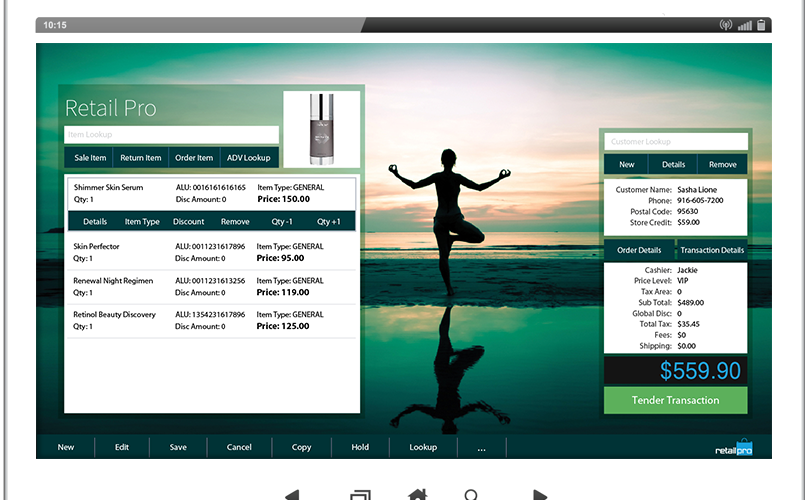Click the 10:15 clock in status bar
The height and width of the screenshot is (500, 808).
click(x=55, y=25)
